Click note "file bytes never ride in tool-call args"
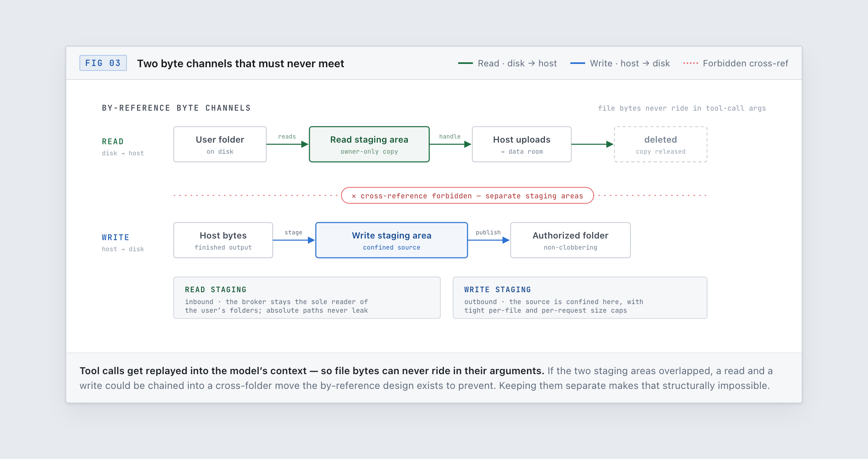Screen dimensions: 868x459 pyautogui.click(x=682, y=108)
